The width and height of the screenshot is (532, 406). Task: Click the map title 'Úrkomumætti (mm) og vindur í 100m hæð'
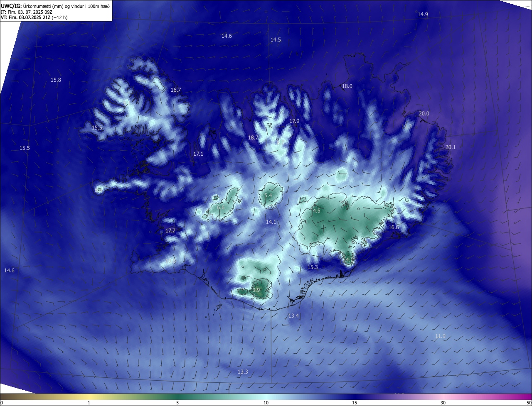[x=66, y=6]
